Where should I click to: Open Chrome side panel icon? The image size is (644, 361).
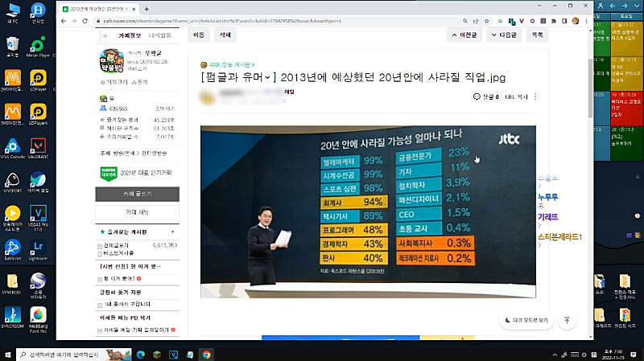point(564,21)
